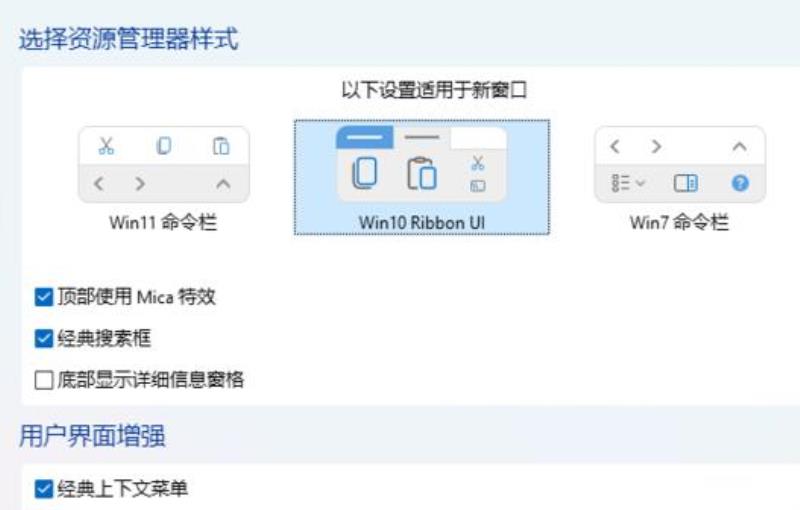Click the 用户界面增强 section heading
Image resolution: width=800 pixels, height=510 pixels.
point(92,437)
